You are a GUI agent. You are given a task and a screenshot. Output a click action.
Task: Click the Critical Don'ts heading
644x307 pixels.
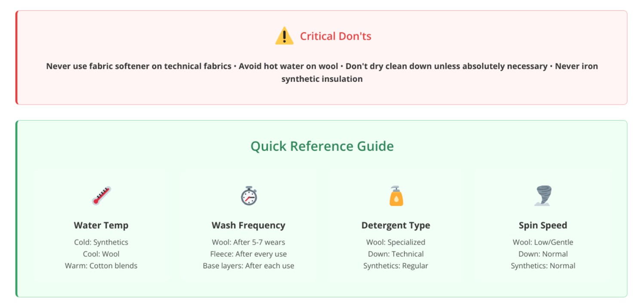pyautogui.click(x=335, y=36)
